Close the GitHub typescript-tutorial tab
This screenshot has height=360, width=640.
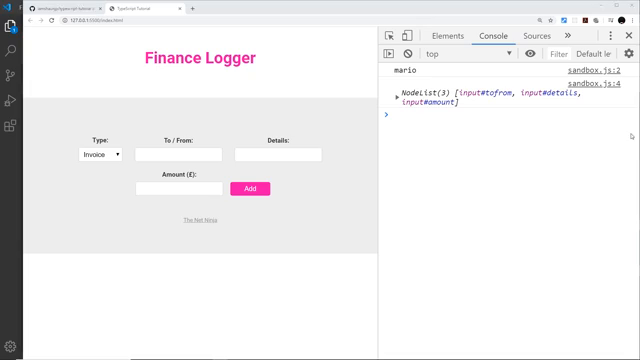coord(100,8)
